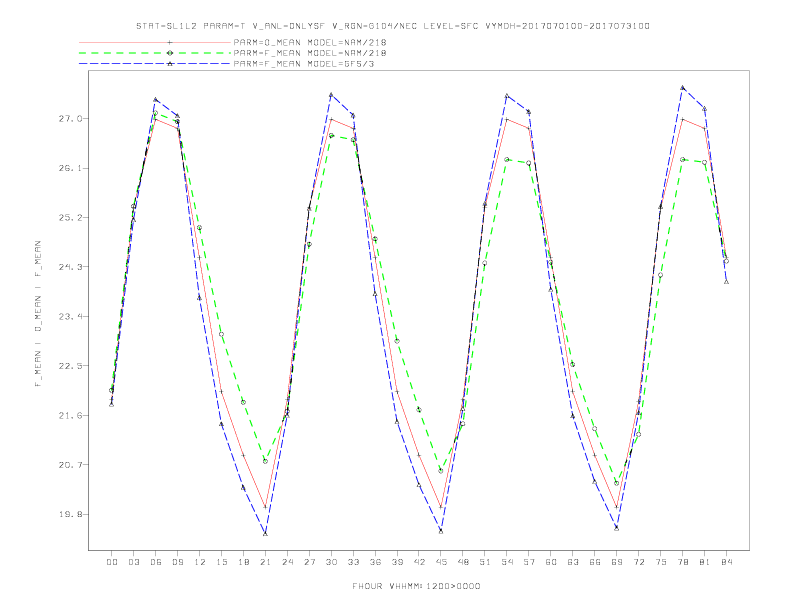Click the green circle data point at hour 15
792x612 pixels.
click(221, 334)
